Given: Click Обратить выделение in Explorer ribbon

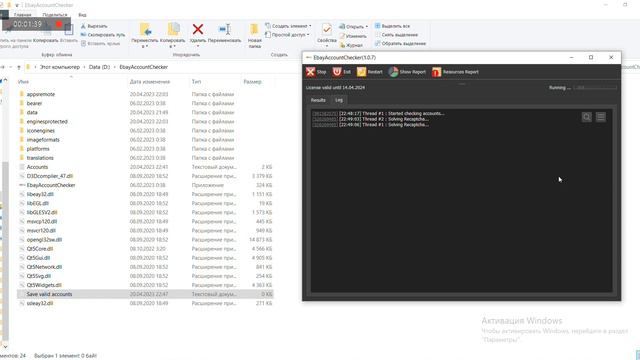Looking at the screenshot, I should [x=400, y=43].
